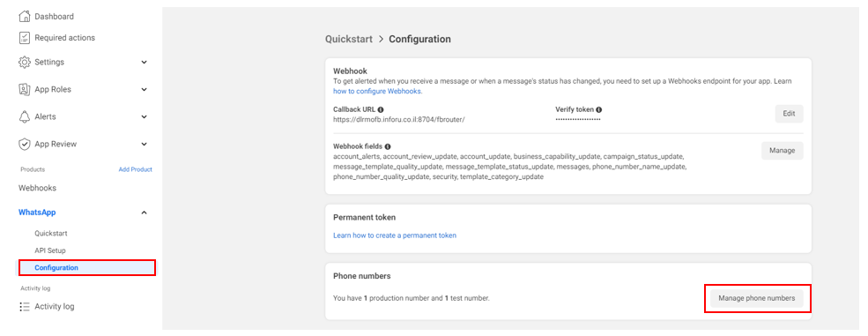This screenshot has width=868, height=336.
Task: Select the Configuration sidebar item
Action: click(87, 268)
